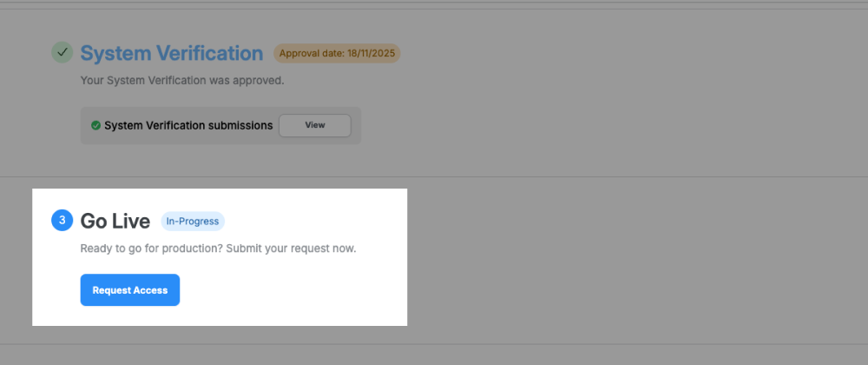Image resolution: width=868 pixels, height=365 pixels.
Task: Click the dimmed area right of Approval badge
Action: [608, 54]
